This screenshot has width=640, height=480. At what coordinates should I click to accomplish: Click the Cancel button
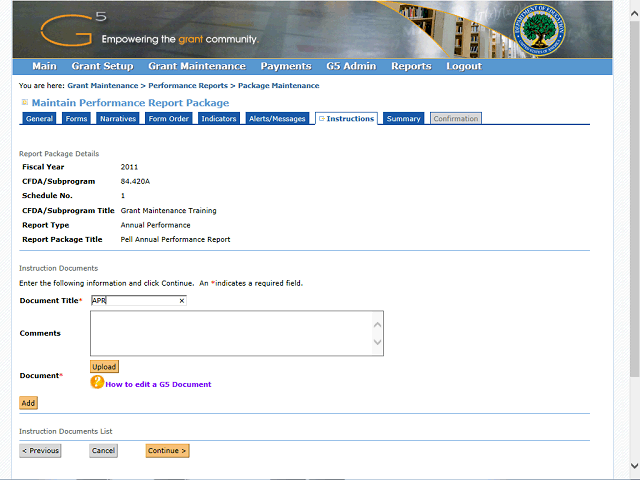tap(104, 451)
